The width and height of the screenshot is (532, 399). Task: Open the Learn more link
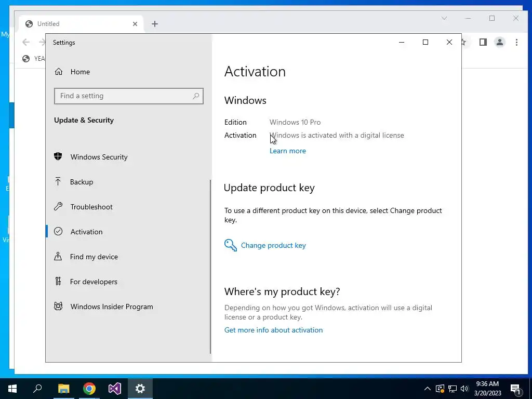tap(288, 151)
